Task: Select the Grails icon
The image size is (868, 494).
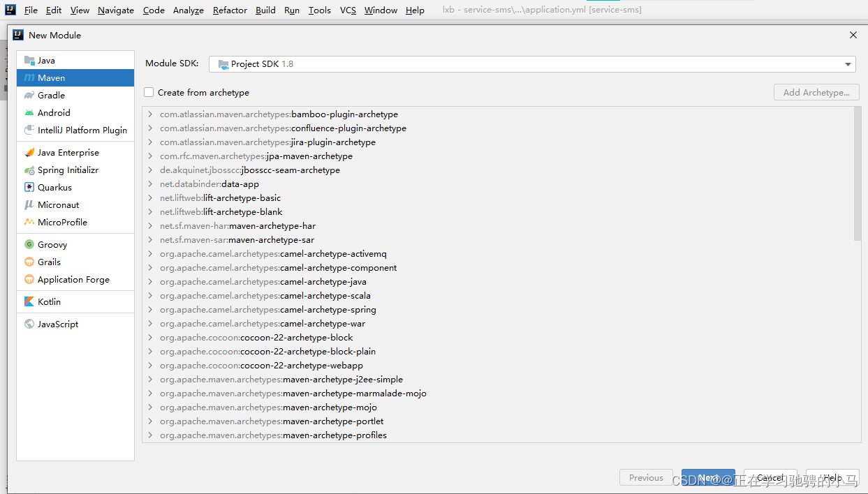Action: click(x=29, y=262)
